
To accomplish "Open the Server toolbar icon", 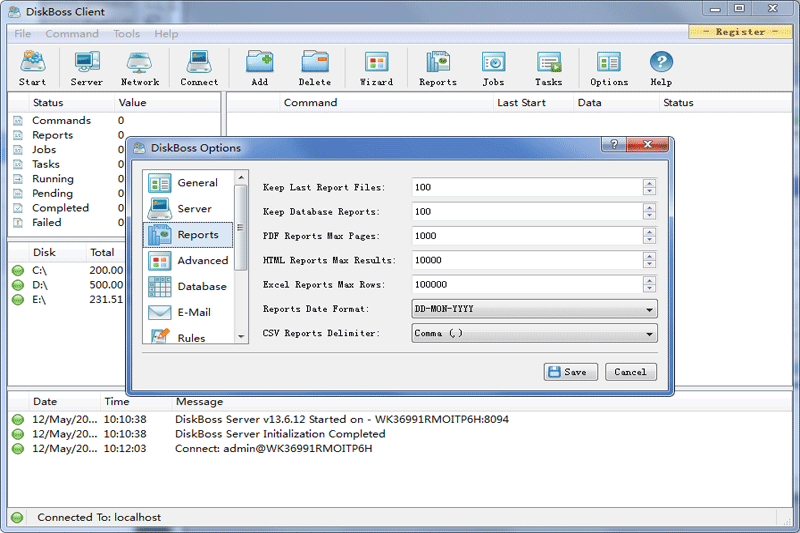I will [x=86, y=68].
